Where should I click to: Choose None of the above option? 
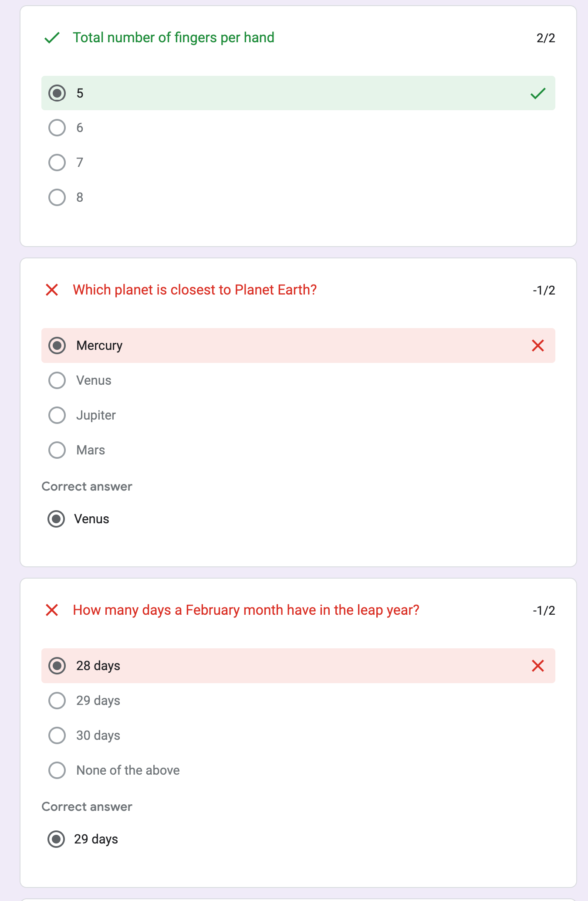click(57, 770)
